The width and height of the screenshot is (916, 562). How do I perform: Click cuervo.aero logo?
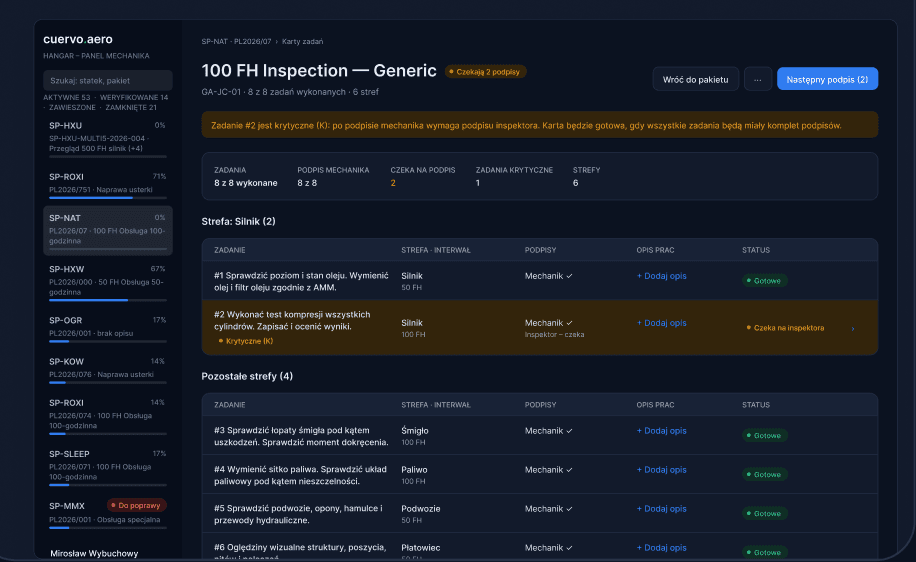coord(78,39)
